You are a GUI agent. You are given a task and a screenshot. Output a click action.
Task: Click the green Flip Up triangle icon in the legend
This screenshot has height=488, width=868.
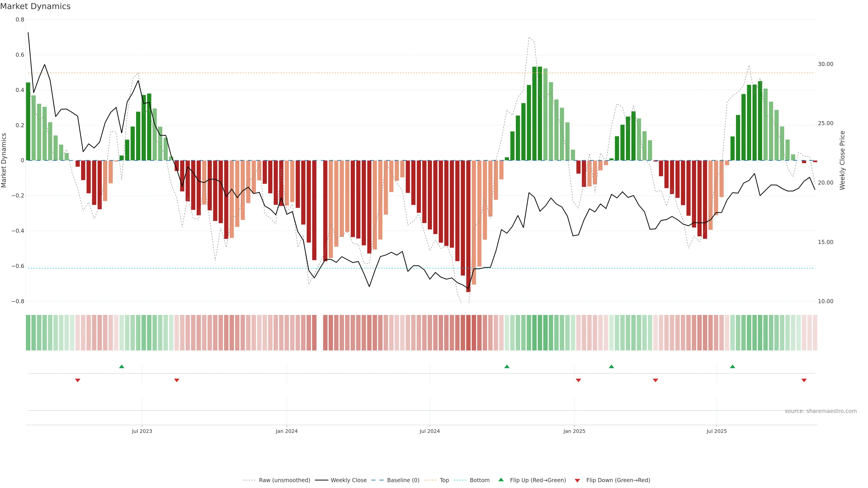(x=501, y=480)
